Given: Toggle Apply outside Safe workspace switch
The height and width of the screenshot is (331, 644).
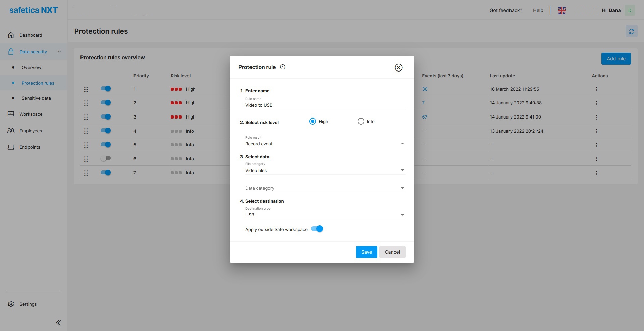Looking at the screenshot, I should 317,229.
